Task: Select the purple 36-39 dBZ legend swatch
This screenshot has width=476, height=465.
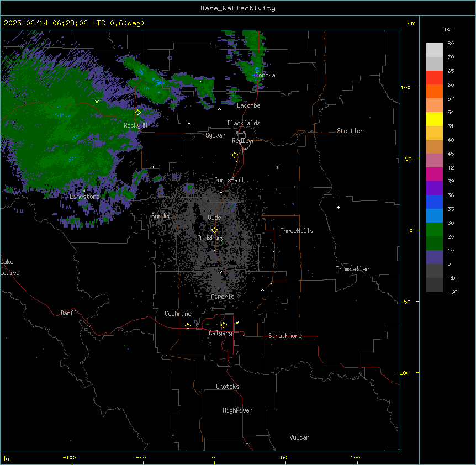Action: 434,188
